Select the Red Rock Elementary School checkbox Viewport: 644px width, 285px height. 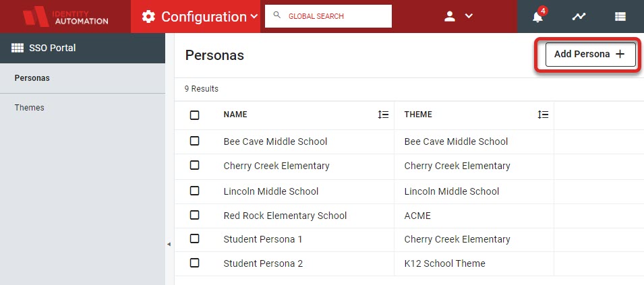pos(195,215)
